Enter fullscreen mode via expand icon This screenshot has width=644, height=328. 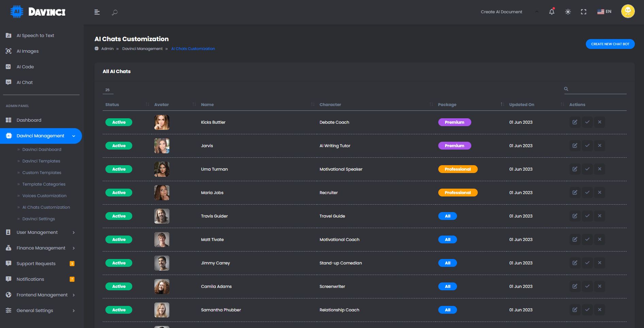click(583, 12)
